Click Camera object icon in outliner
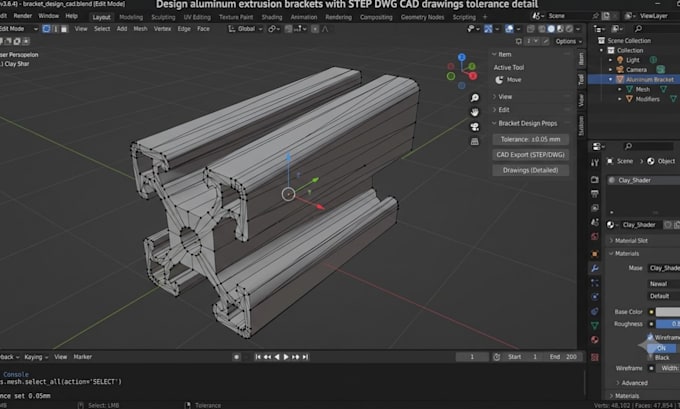This screenshot has height=409, width=680. (x=620, y=69)
